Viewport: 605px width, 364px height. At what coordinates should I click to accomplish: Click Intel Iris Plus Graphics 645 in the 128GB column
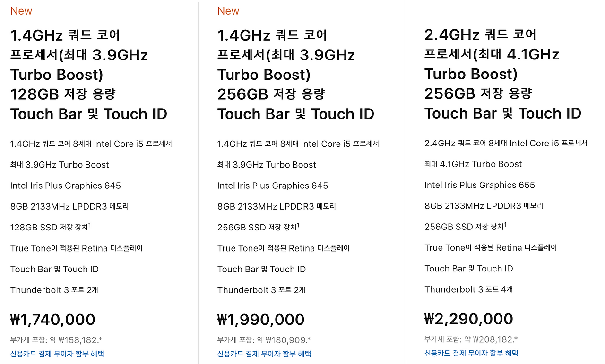click(x=66, y=186)
